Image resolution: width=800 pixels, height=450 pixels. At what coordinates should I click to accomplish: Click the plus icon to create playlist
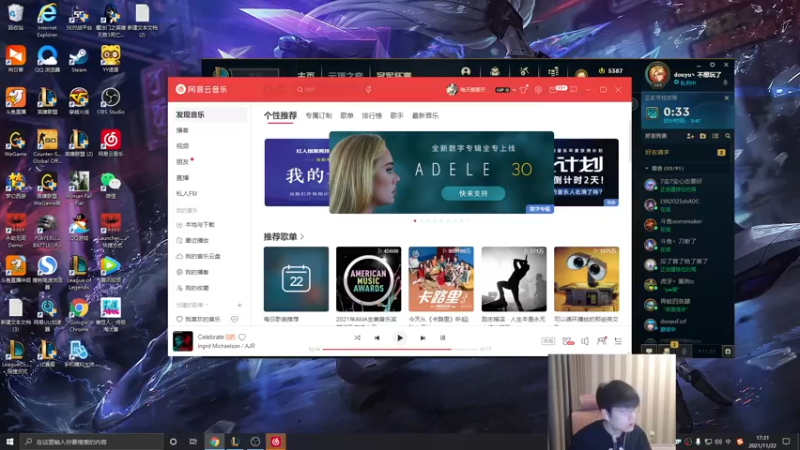click(239, 305)
